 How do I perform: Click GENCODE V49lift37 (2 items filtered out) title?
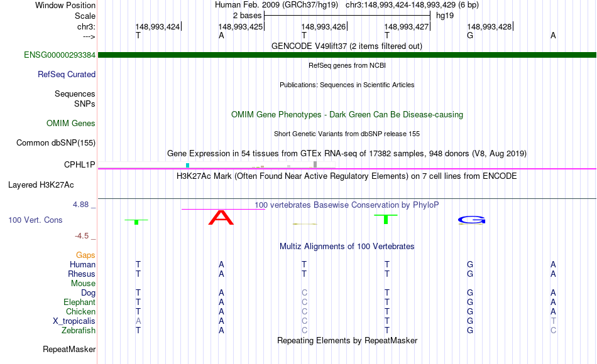coord(347,46)
